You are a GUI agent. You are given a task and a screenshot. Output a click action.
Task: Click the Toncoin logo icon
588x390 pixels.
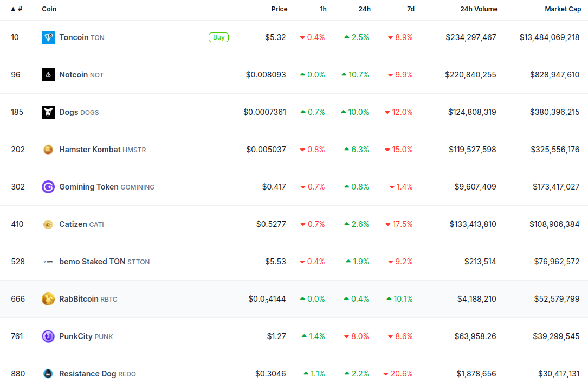point(48,37)
